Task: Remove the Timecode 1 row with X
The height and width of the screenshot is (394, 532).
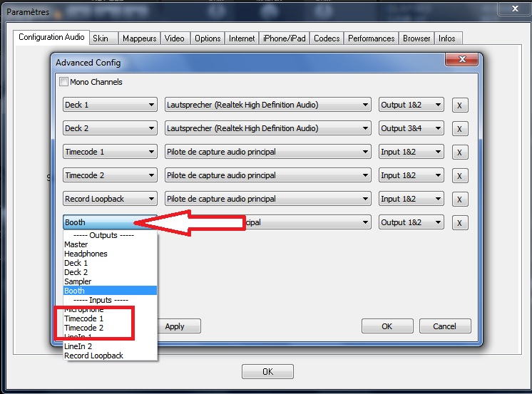Action: click(x=460, y=152)
